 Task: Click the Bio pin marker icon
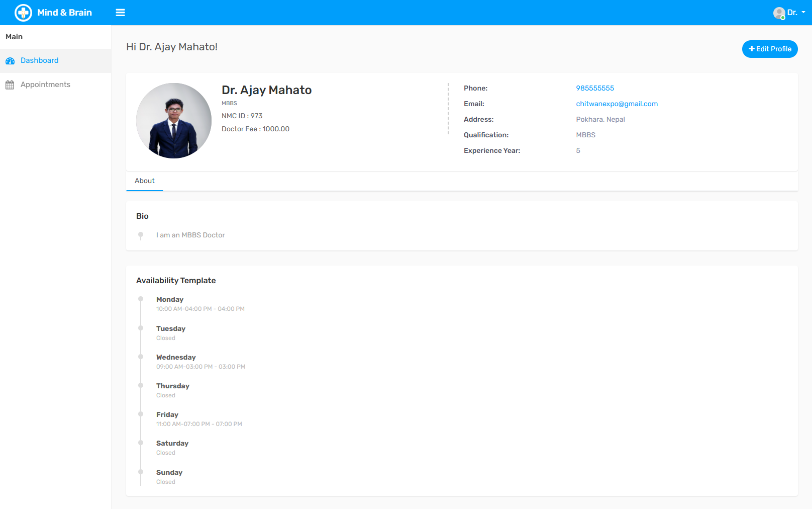pyautogui.click(x=141, y=235)
